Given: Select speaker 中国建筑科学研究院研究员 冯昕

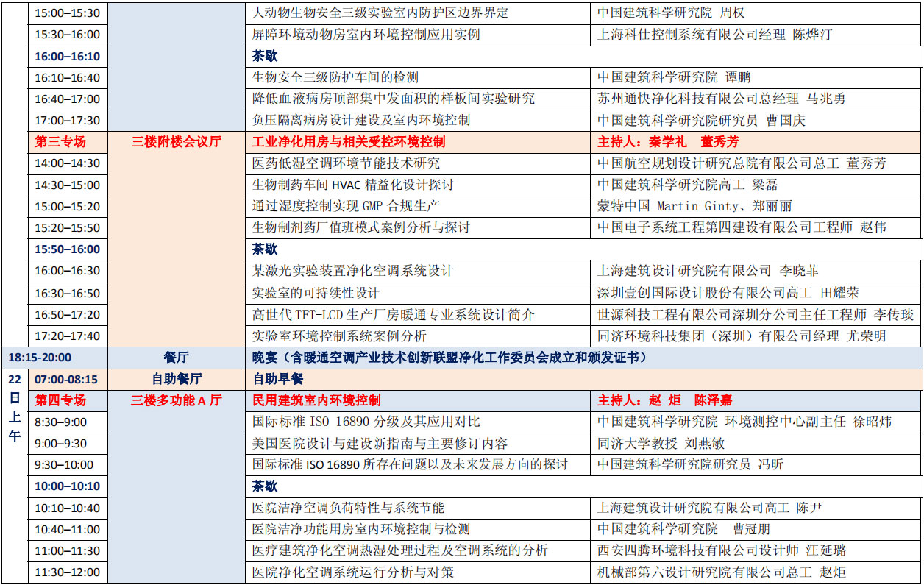Looking at the screenshot, I should click(x=690, y=464).
